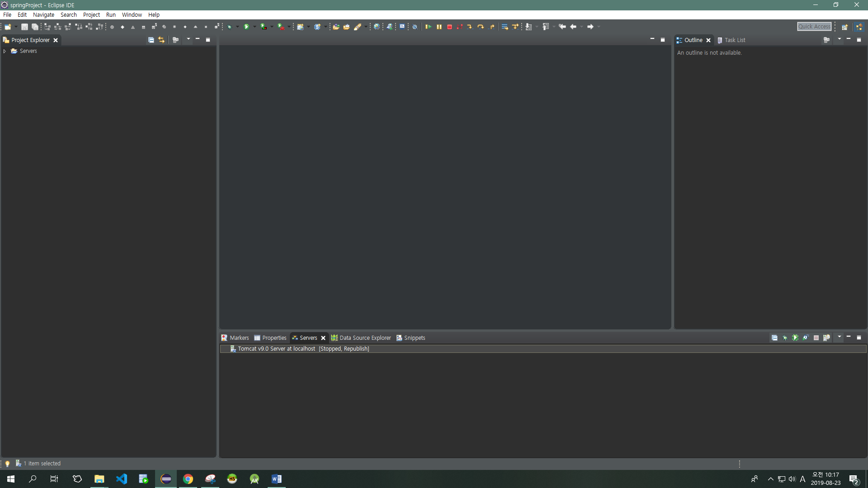868x488 pixels.
Task: Click the Save toolbar icon
Action: pyautogui.click(x=24, y=27)
